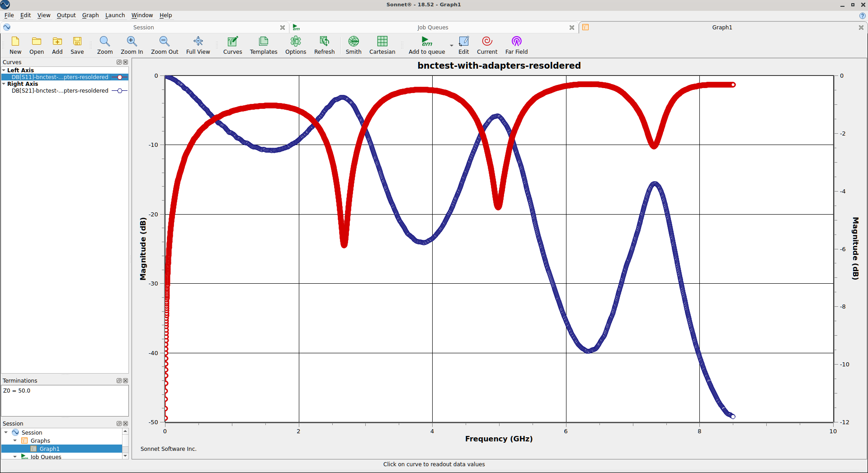Collapse the Left Axis group
Viewport: 868px width, 473px height.
[x=4, y=70]
